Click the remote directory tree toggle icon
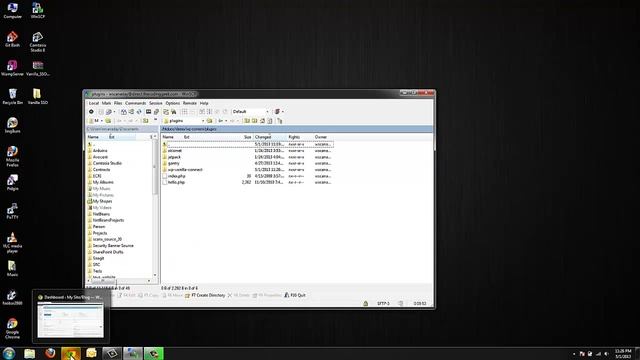Screen dimensions: 640x360 click(x=279, y=121)
